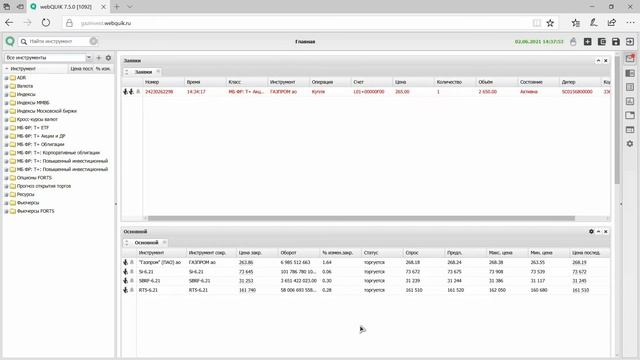Click the trade icon in the RTS-6.21 row
Image resolution: width=640 pixels, height=360 pixels.
(125, 290)
